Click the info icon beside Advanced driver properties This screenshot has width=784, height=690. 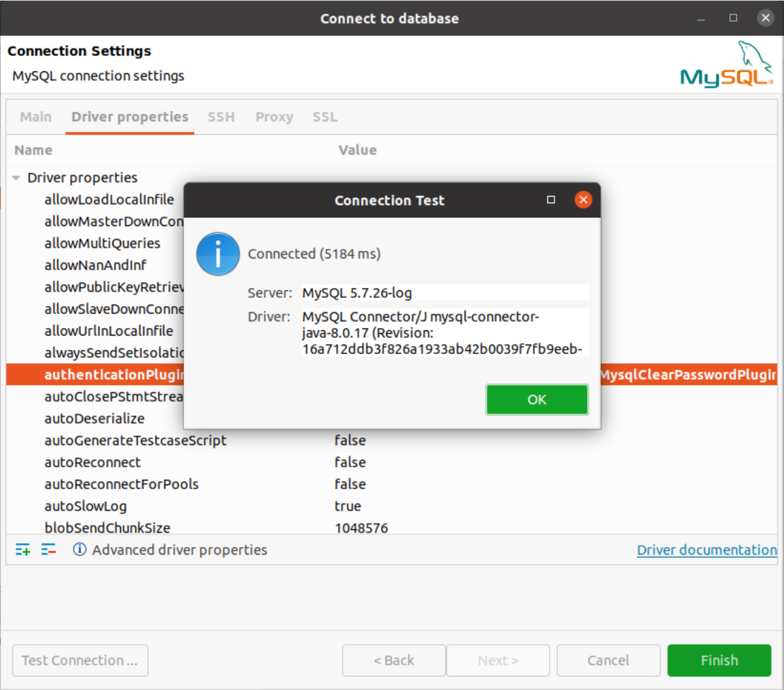[x=79, y=549]
